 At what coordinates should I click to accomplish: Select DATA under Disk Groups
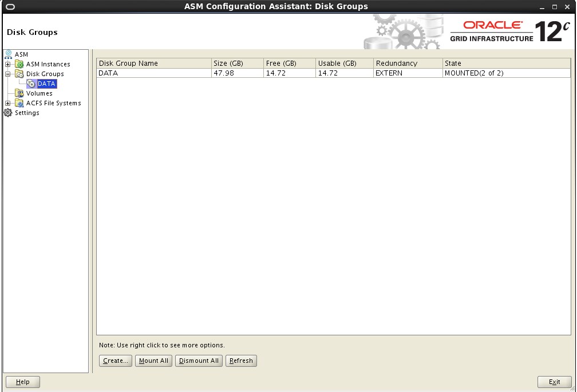[46, 84]
